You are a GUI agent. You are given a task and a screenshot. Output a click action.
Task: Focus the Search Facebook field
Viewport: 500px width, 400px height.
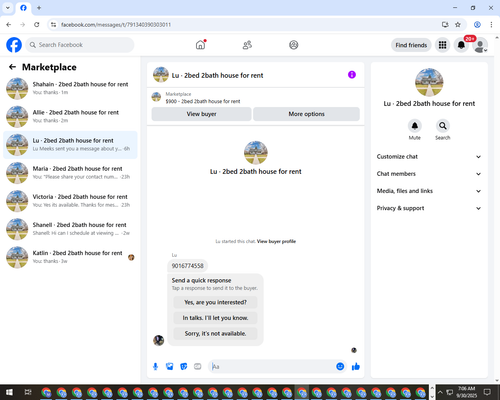pyautogui.click(x=80, y=45)
